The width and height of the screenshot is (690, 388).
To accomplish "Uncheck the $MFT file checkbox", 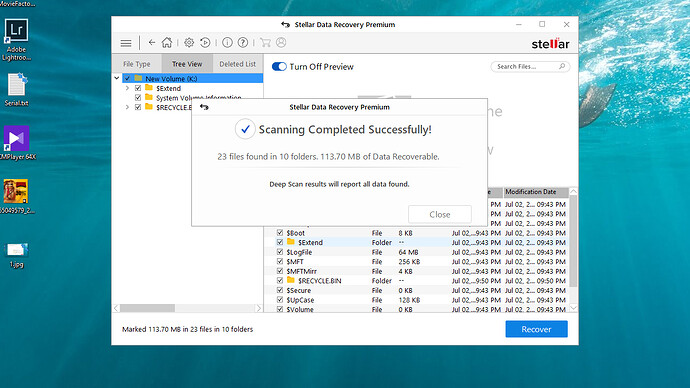I will [280, 261].
